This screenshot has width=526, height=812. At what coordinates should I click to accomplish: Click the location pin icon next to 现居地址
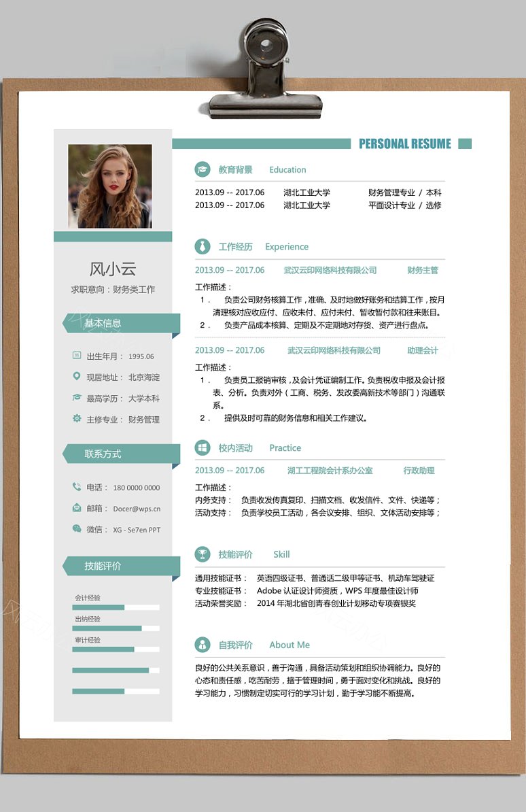coord(77,377)
